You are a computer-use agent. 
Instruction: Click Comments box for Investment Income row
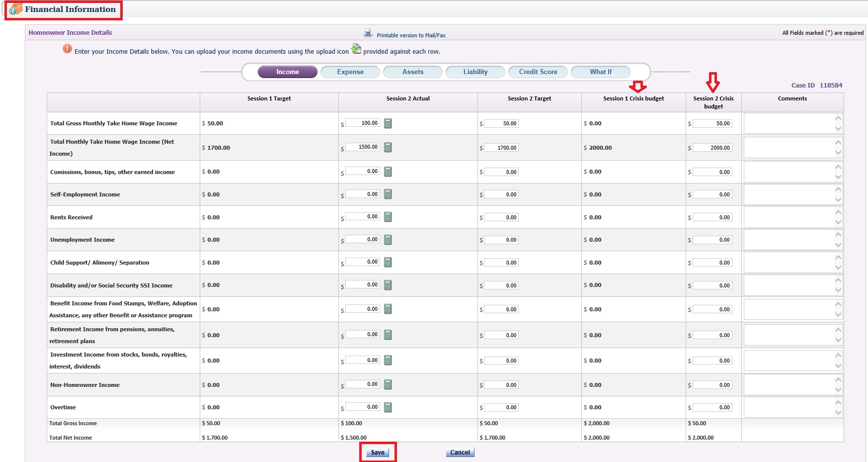click(x=793, y=361)
